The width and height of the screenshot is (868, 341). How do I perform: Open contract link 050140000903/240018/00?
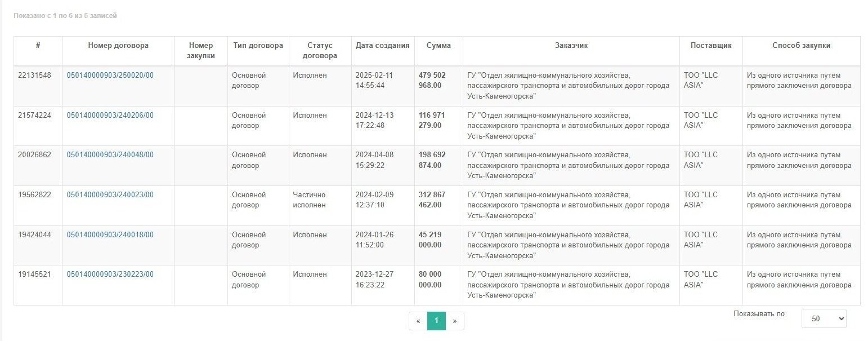click(110, 235)
